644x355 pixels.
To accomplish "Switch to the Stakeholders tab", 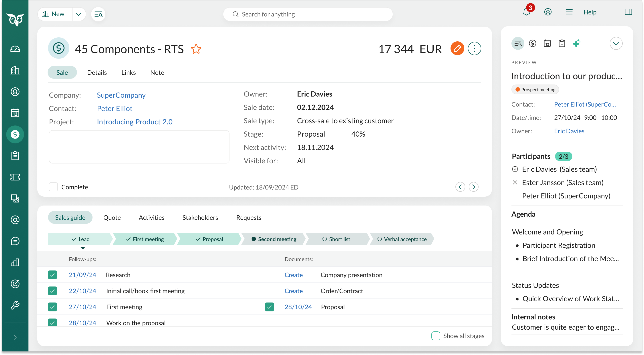I will click(x=200, y=218).
